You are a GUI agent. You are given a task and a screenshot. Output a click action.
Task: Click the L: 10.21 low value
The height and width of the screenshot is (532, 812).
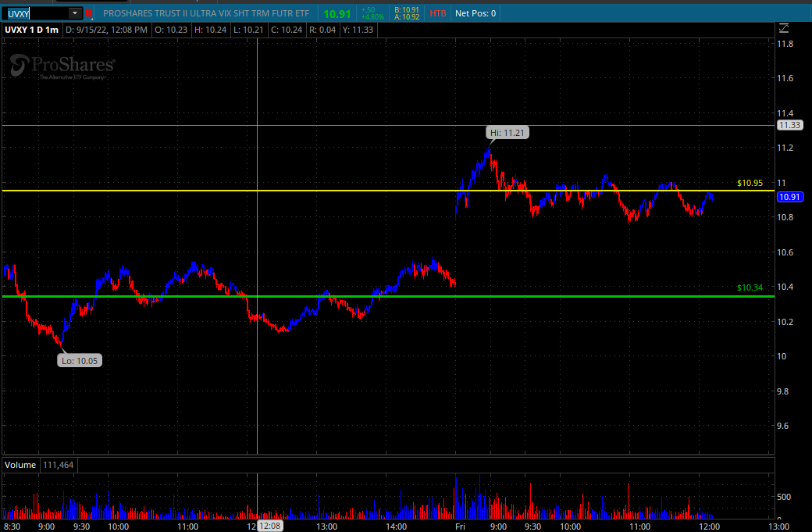point(248,30)
